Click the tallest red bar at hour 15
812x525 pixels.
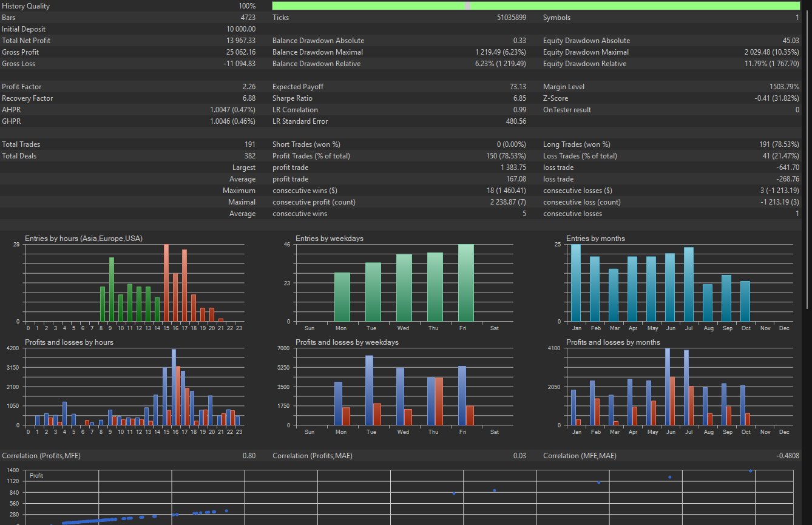166,283
